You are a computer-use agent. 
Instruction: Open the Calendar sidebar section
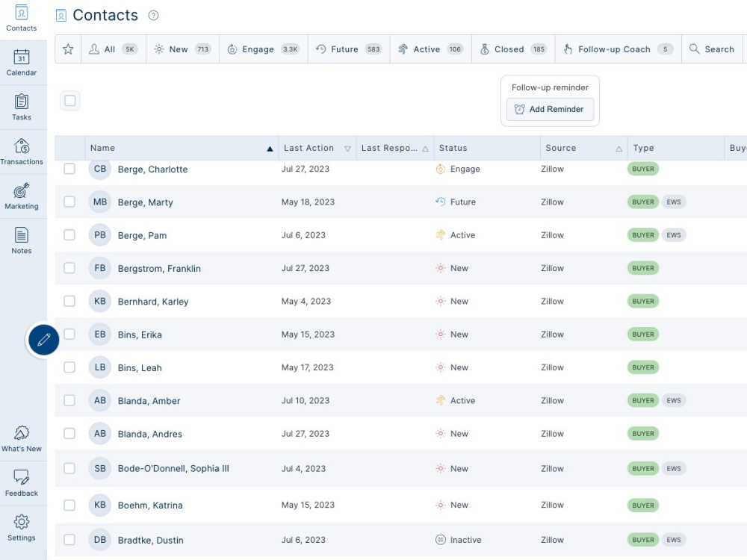[x=22, y=63]
